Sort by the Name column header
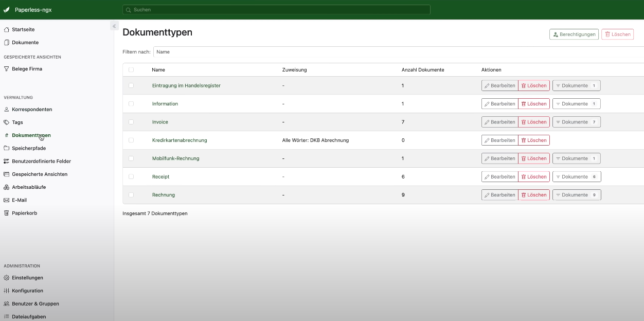Viewport: 644px width, 321px height. [x=158, y=69]
